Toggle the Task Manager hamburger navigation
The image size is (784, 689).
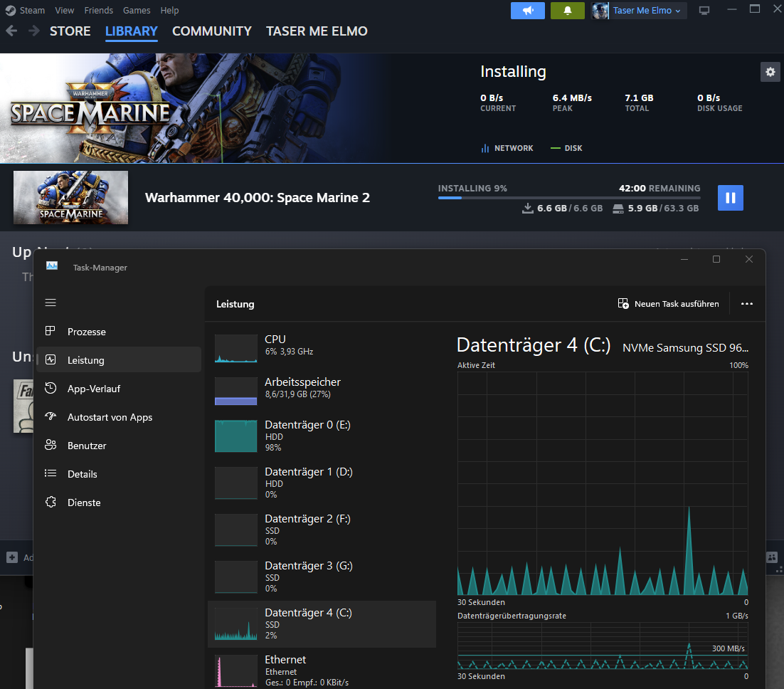(51, 303)
